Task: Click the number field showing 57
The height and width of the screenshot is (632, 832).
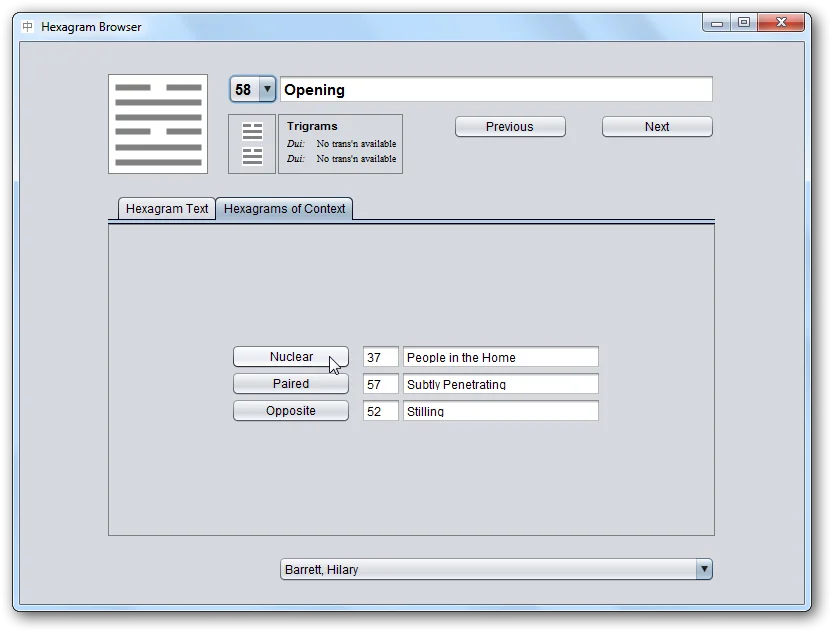Action: (380, 384)
